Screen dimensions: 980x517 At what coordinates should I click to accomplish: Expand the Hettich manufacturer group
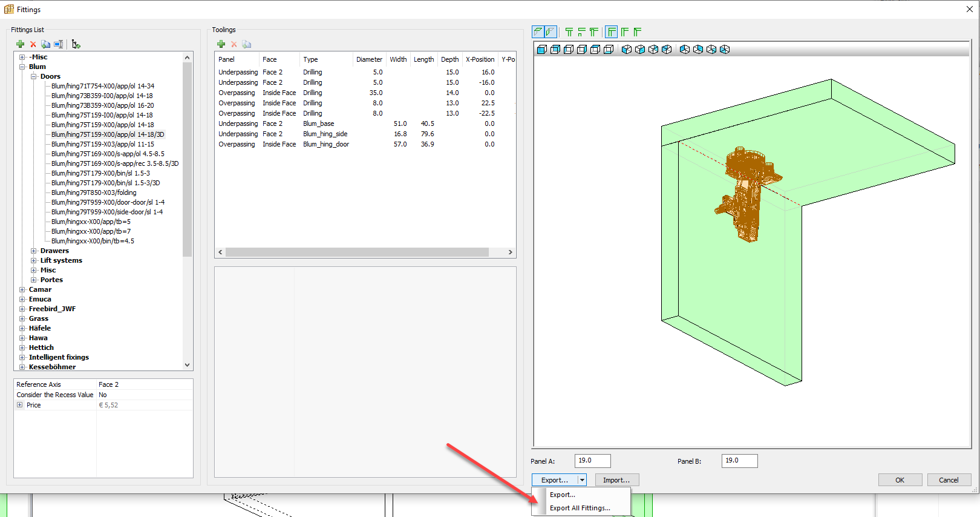22,348
